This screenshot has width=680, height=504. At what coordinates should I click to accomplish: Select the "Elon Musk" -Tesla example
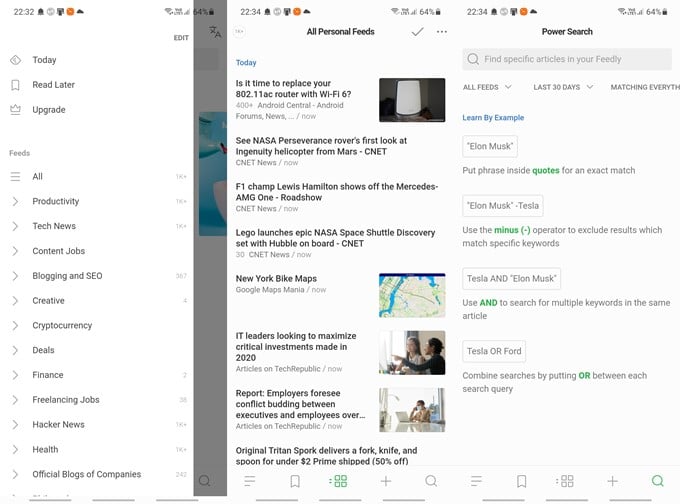coord(503,206)
